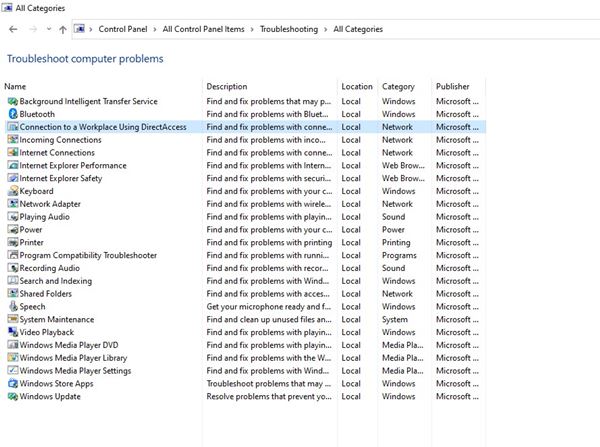
Task: Click the Network Adapter icon
Action: coord(12,204)
